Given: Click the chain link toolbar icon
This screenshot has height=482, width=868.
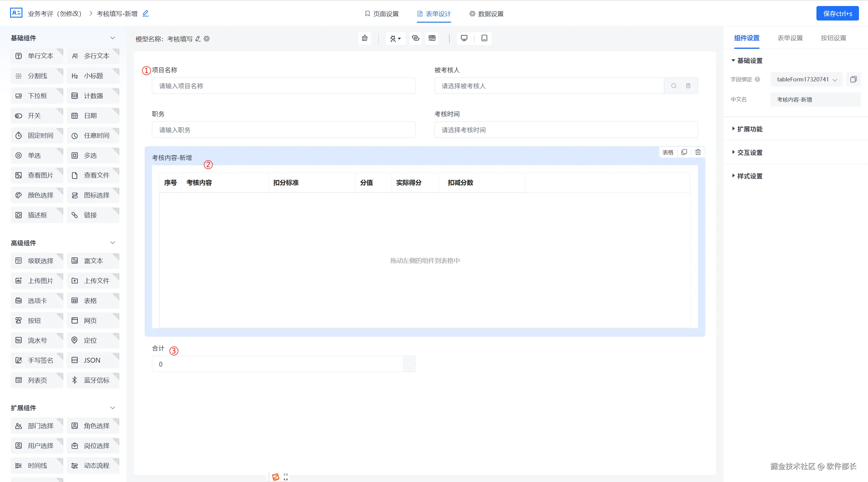Looking at the screenshot, I should (416, 38).
